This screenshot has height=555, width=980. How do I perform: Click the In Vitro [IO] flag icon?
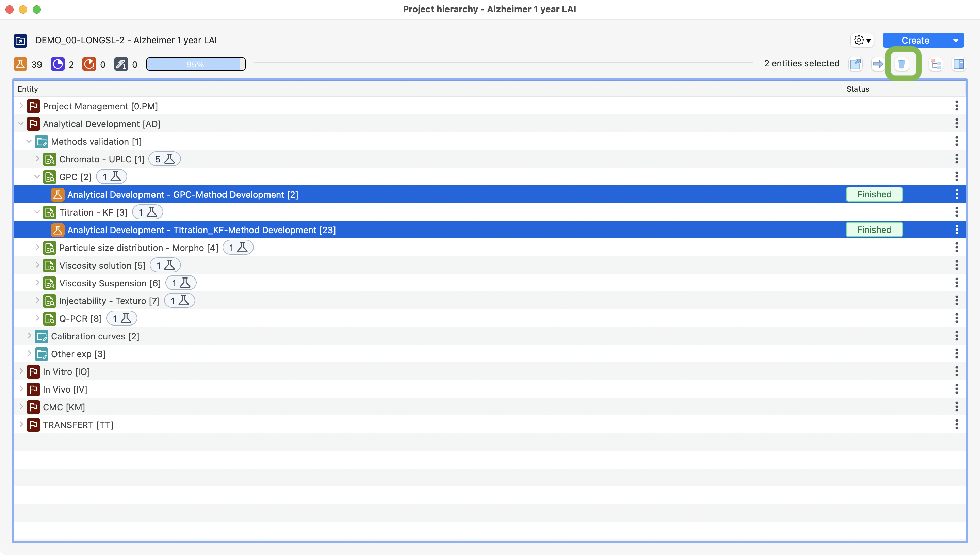(x=33, y=372)
